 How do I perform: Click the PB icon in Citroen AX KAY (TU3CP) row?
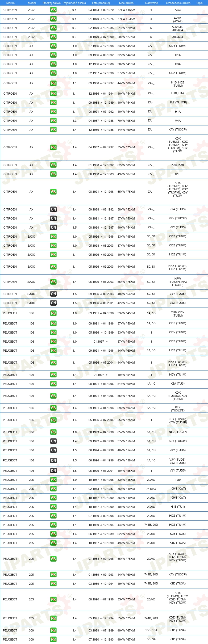coord(53,130)
